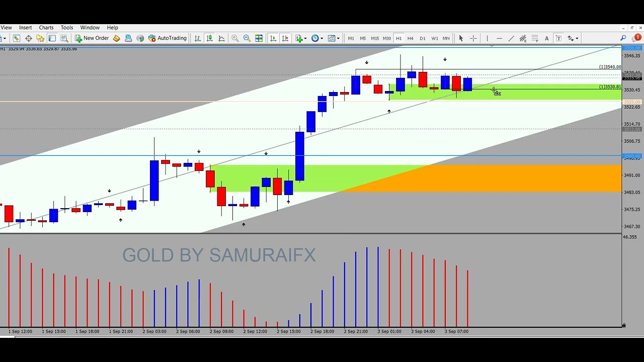
Task: Select the trendline drawing tool
Action: [511, 38]
